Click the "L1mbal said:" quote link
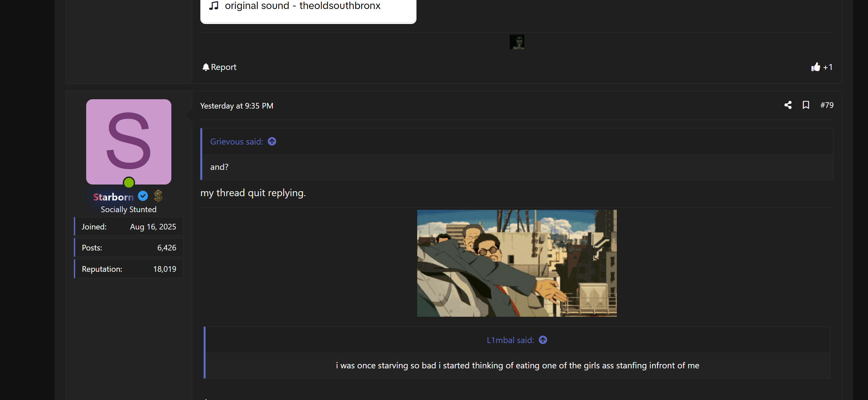This screenshot has height=400, width=868. coord(510,340)
